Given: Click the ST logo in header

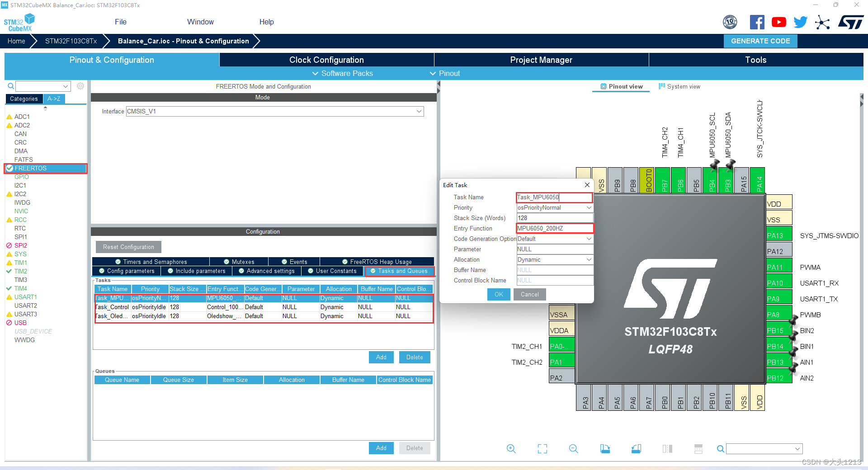Looking at the screenshot, I should coord(851,22).
